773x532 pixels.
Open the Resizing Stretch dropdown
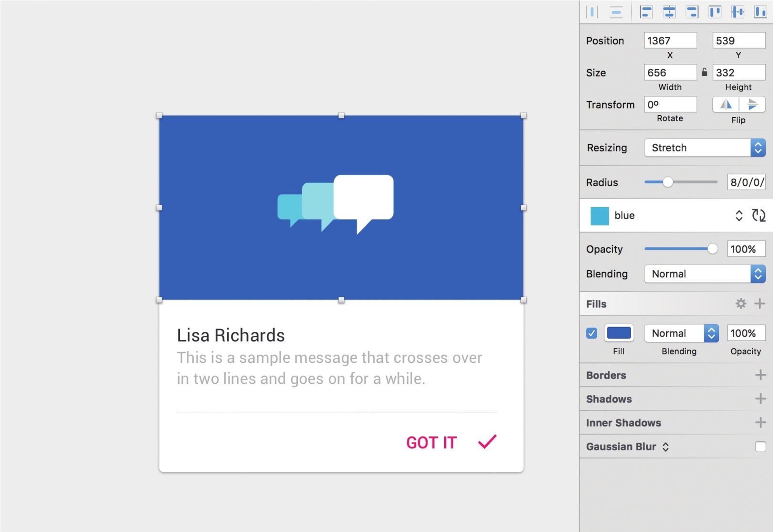[704, 148]
